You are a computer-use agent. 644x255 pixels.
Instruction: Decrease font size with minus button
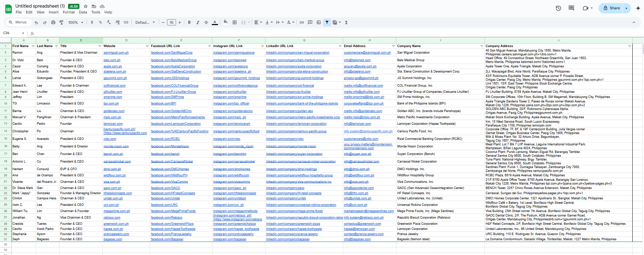[163, 22]
